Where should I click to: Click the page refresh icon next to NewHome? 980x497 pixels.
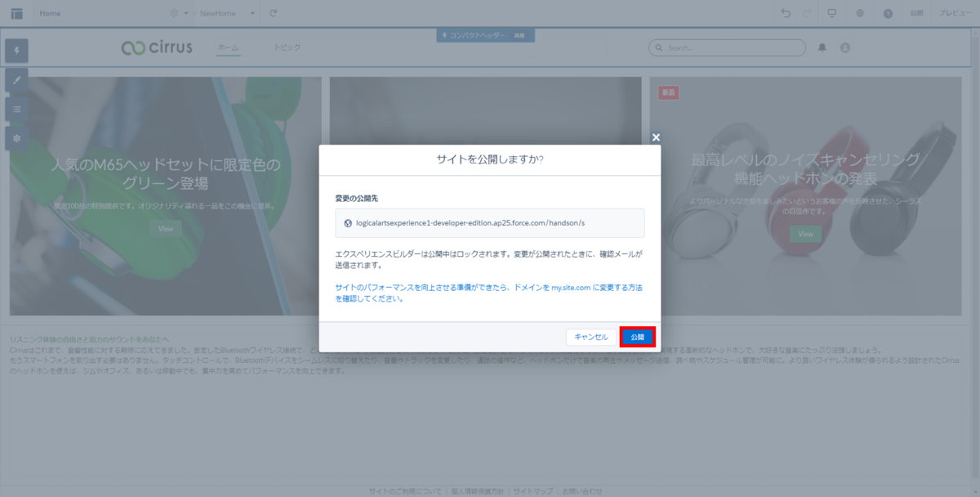[x=272, y=13]
